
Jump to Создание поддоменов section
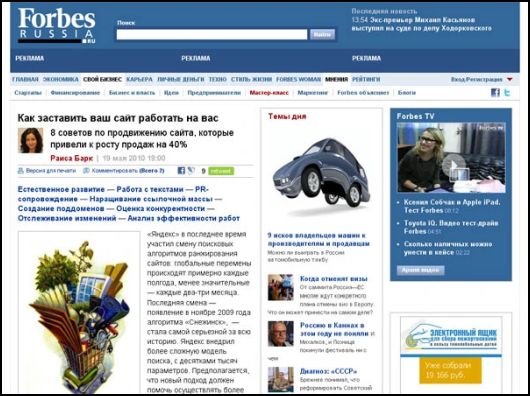pyautogui.click(x=61, y=208)
